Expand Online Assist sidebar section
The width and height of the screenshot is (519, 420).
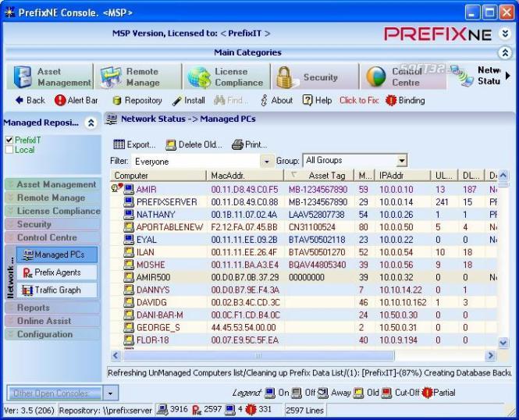(x=53, y=321)
